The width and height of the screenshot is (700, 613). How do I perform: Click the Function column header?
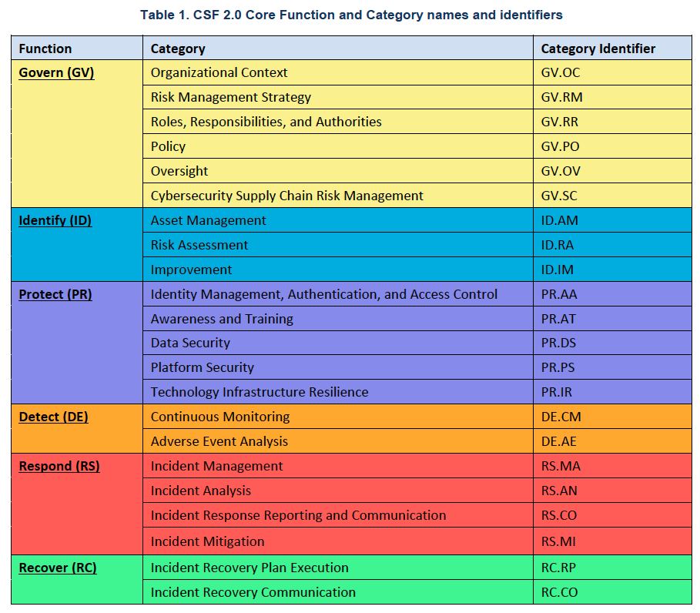(77, 49)
